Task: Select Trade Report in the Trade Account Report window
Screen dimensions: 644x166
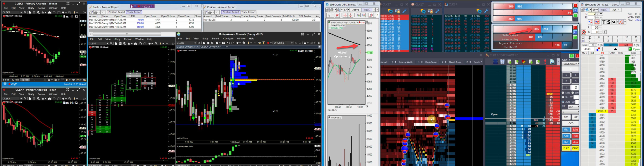Action: click(x=134, y=12)
